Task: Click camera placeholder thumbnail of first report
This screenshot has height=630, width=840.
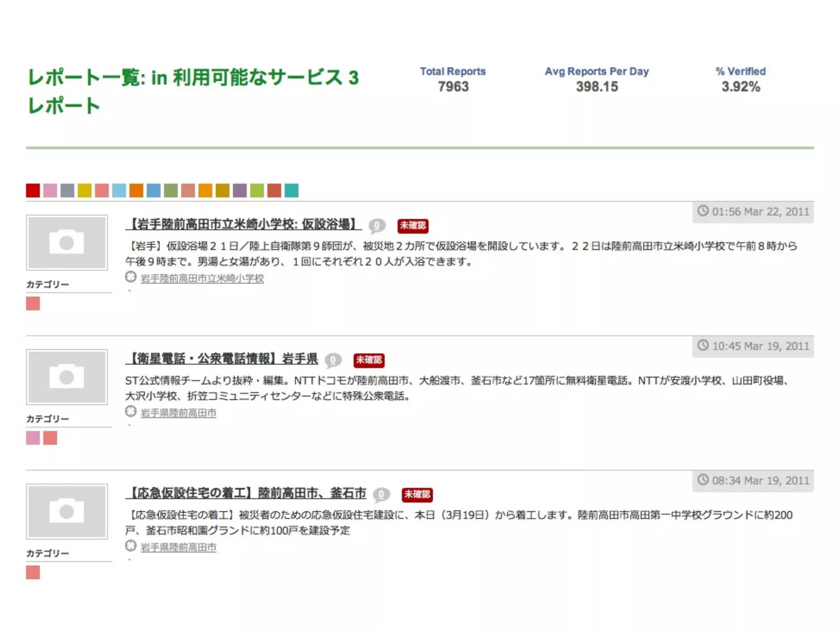Action: pyautogui.click(x=67, y=242)
